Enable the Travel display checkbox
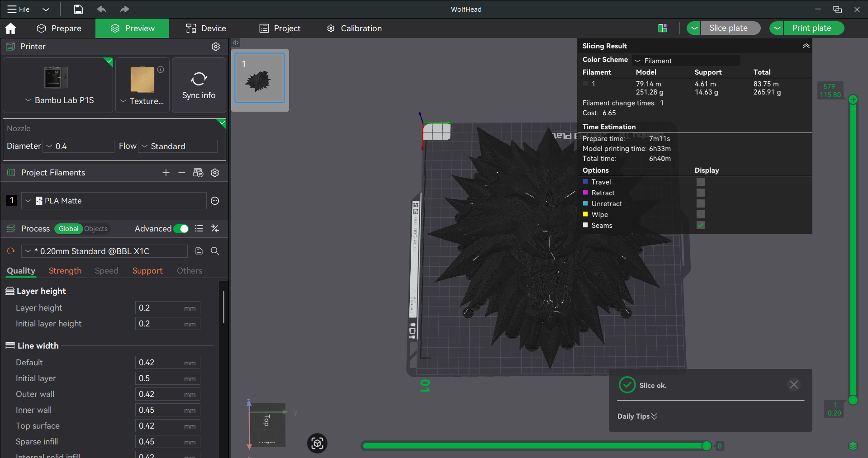 700,182
